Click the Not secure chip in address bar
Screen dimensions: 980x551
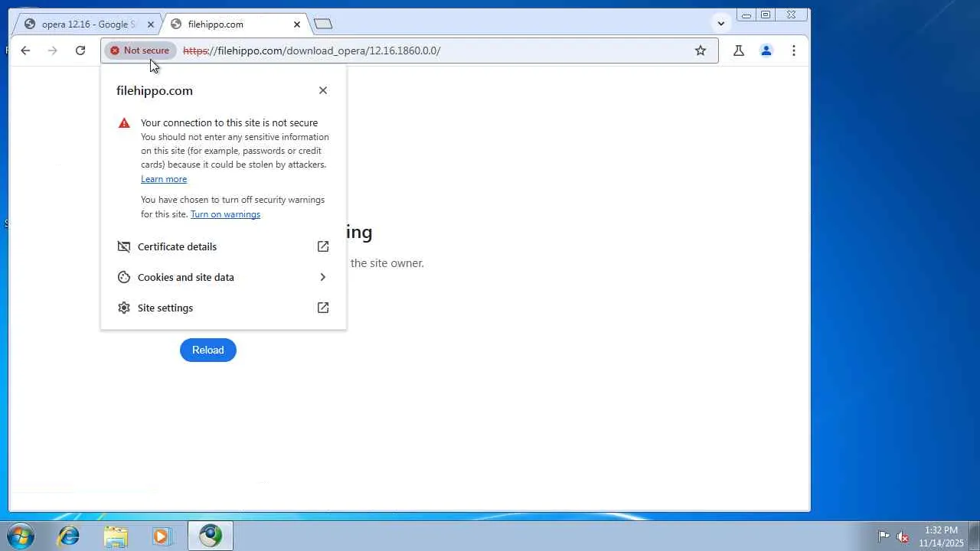[140, 51]
